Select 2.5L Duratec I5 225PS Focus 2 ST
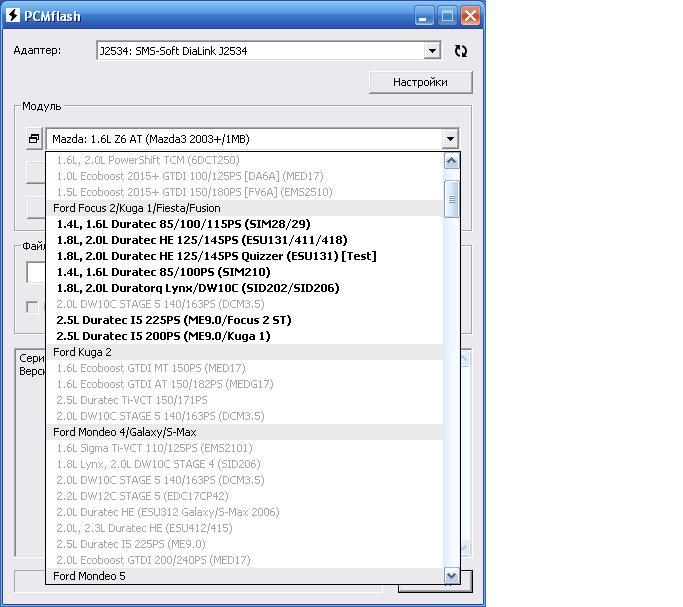 [171, 320]
